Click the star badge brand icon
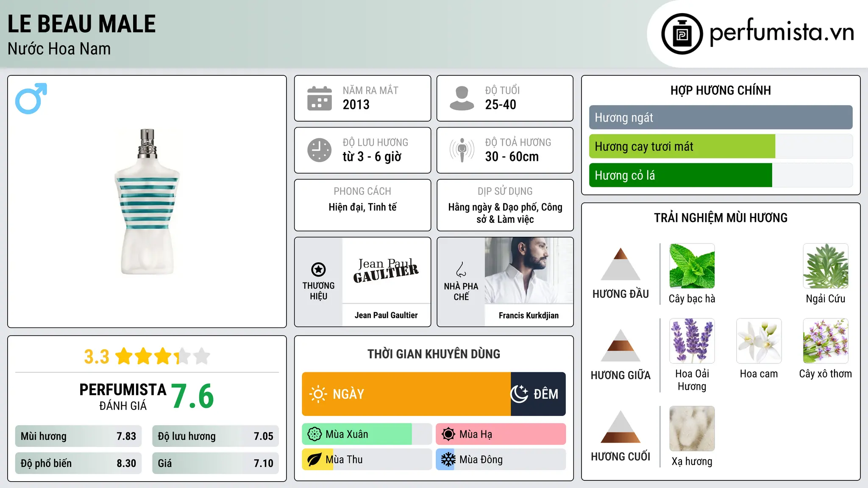 pos(318,269)
